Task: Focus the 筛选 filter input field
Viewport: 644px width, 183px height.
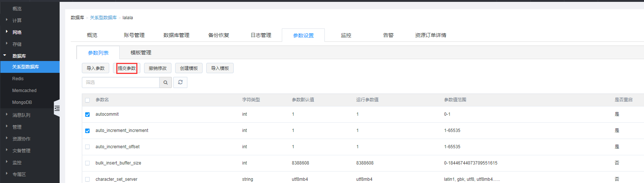Action: tap(121, 82)
